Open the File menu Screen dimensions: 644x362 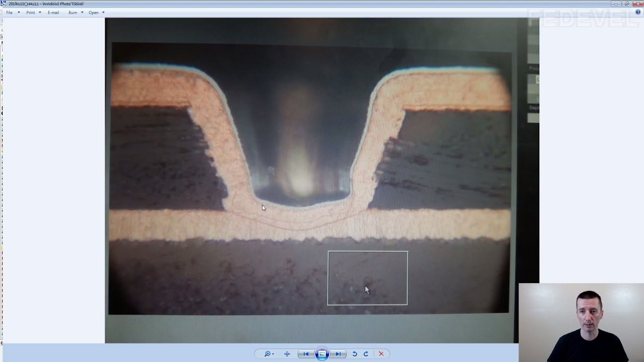[x=13, y=13]
